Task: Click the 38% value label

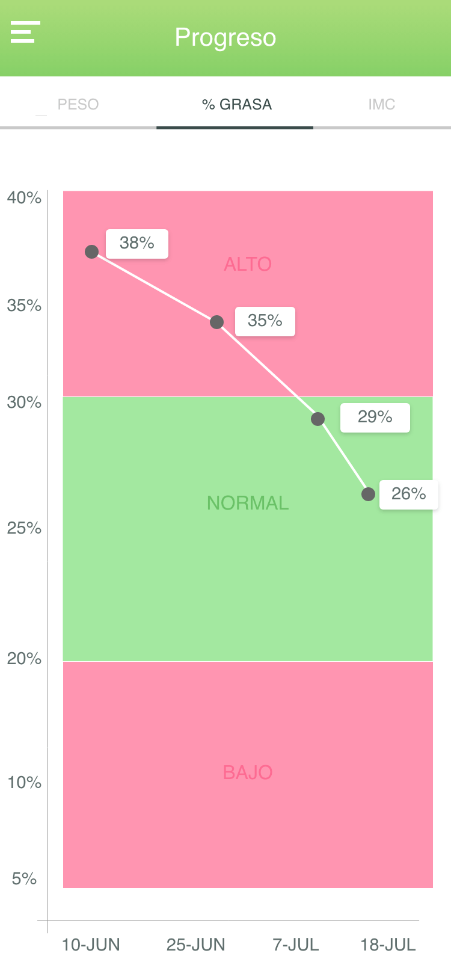Action: pos(137,244)
